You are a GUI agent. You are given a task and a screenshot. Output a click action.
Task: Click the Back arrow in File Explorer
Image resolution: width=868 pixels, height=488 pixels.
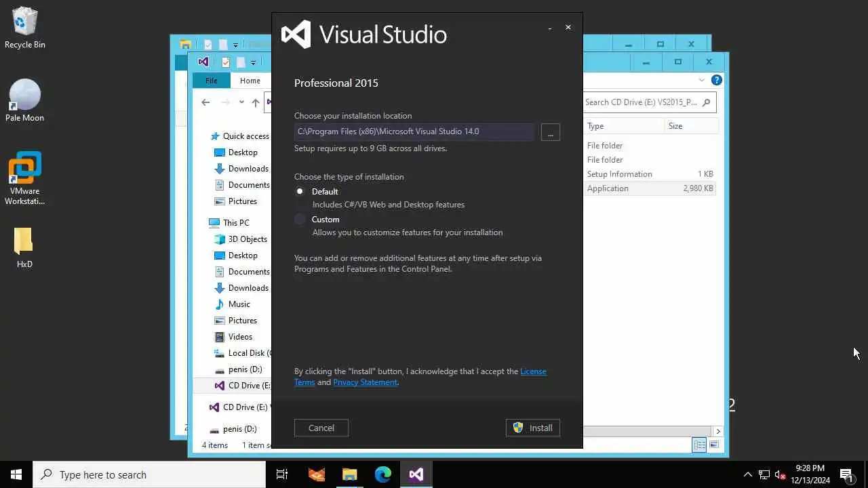(x=205, y=102)
